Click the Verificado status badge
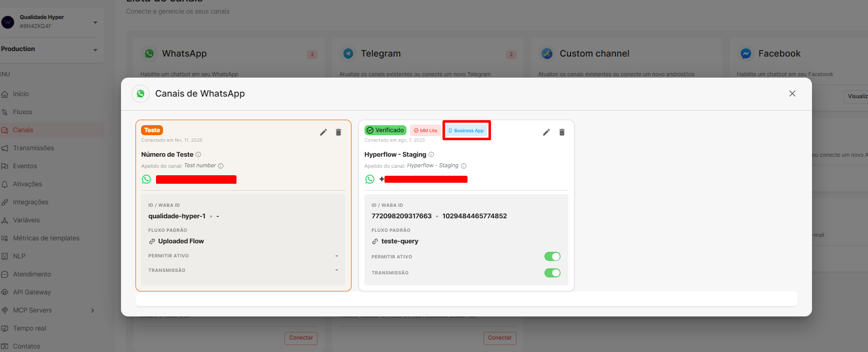 [x=385, y=130]
